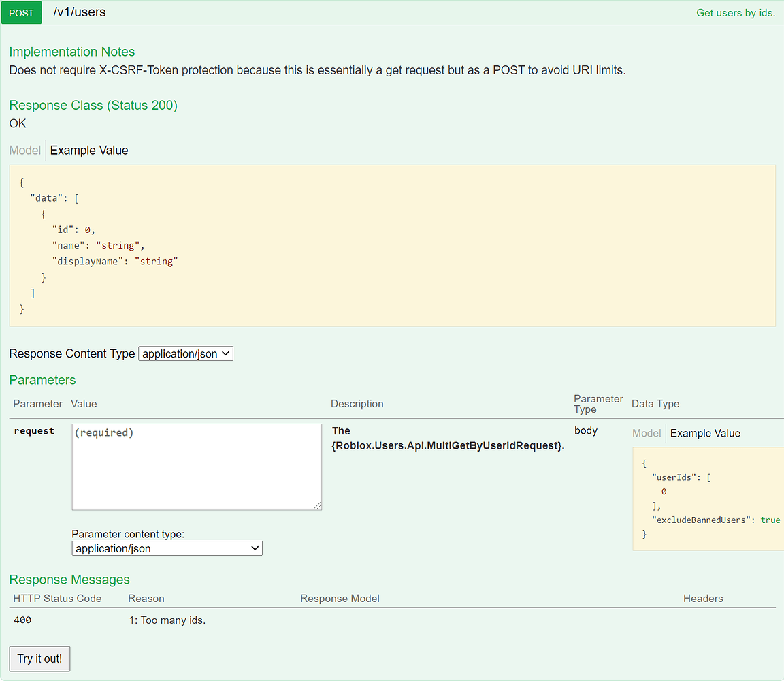Screen dimensions: 784x681
Task: Click the 'HTTP Status Code' column header
Action: pos(57,599)
